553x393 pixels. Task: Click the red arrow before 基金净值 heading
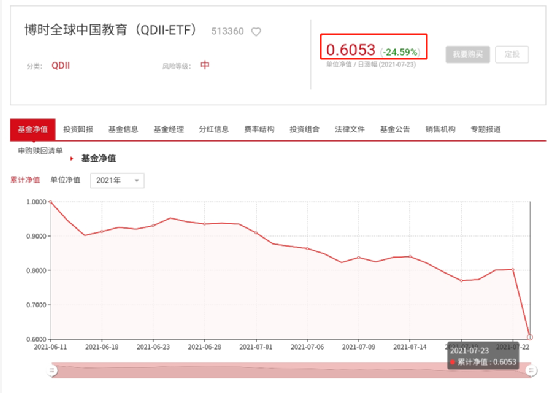[x=72, y=159]
